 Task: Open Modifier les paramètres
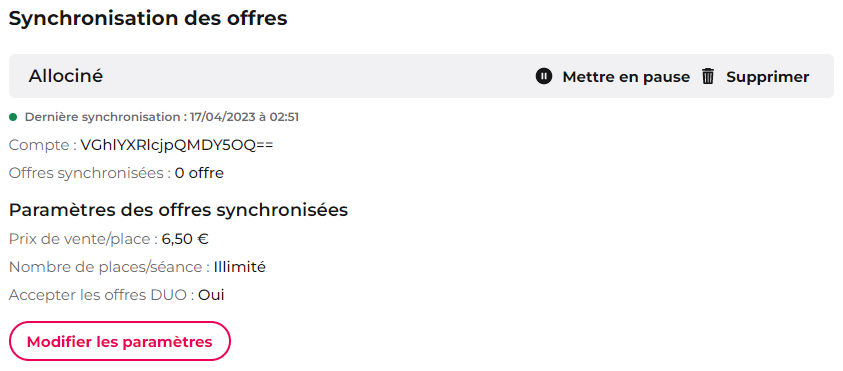pos(119,341)
